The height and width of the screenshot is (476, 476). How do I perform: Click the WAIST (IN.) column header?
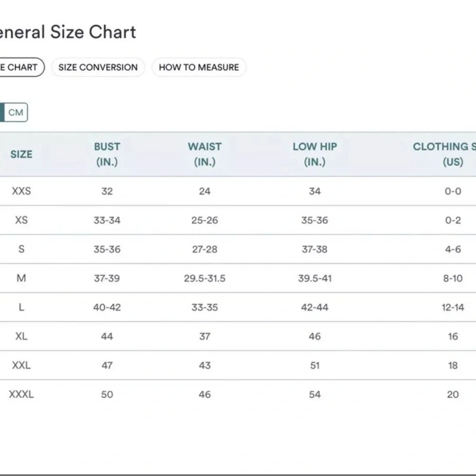pos(205,154)
